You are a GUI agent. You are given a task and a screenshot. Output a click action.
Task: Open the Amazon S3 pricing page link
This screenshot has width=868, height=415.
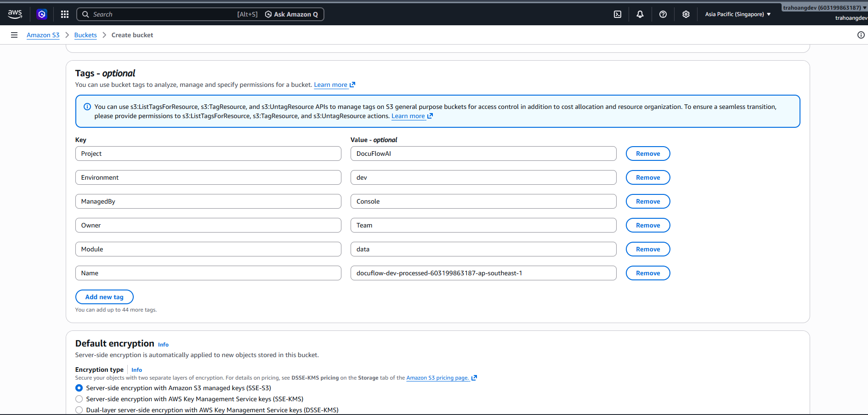click(442, 378)
